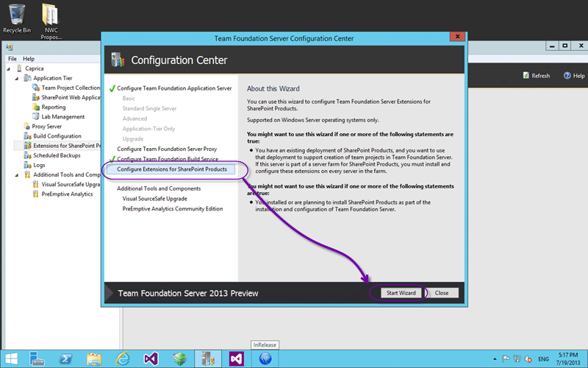Switch to Team Foundation Server taskbar icon
This screenshot has width=588, height=368.
(208, 359)
